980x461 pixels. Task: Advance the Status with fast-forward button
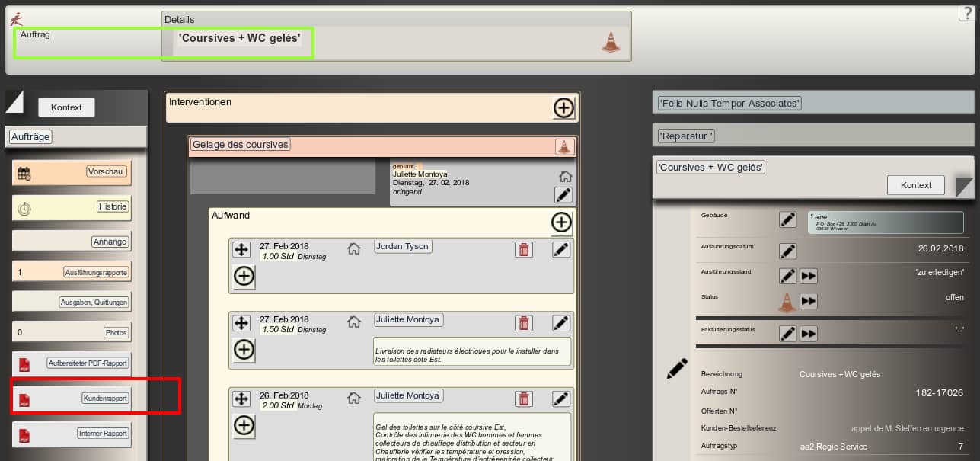(x=809, y=301)
